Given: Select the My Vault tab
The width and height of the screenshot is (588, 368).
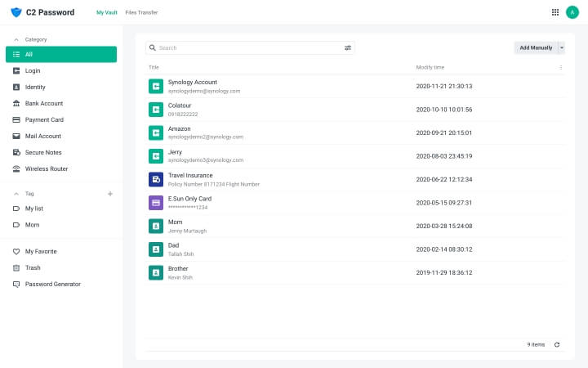Looking at the screenshot, I should coord(106,12).
